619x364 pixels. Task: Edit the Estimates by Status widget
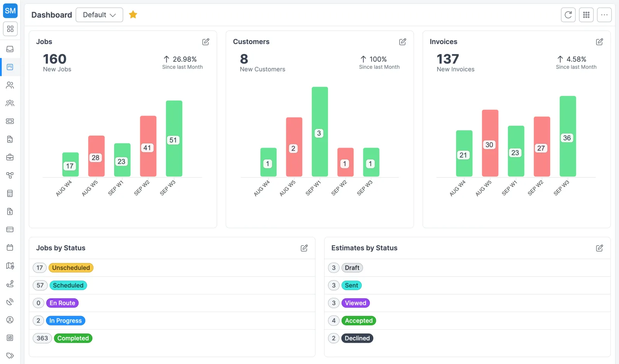pyautogui.click(x=600, y=248)
